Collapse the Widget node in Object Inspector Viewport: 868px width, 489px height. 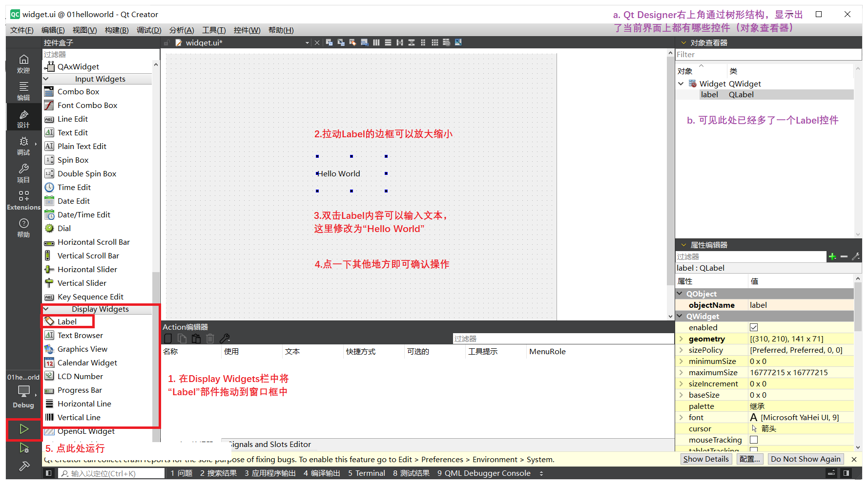[x=681, y=84]
